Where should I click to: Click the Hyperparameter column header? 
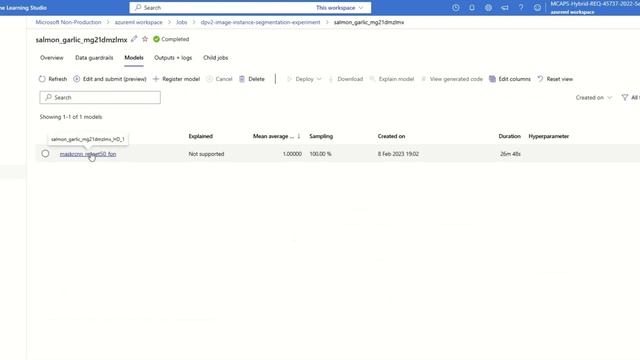(x=549, y=136)
